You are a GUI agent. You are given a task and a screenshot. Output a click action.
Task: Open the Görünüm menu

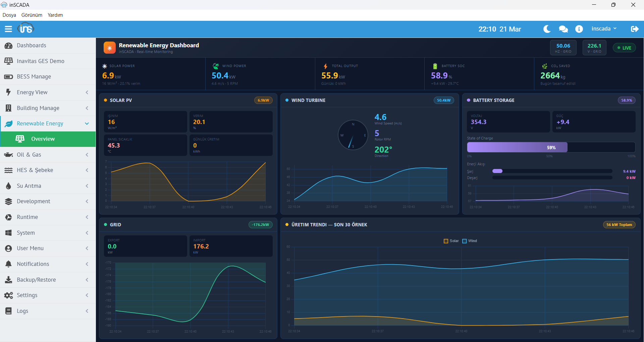click(x=32, y=15)
